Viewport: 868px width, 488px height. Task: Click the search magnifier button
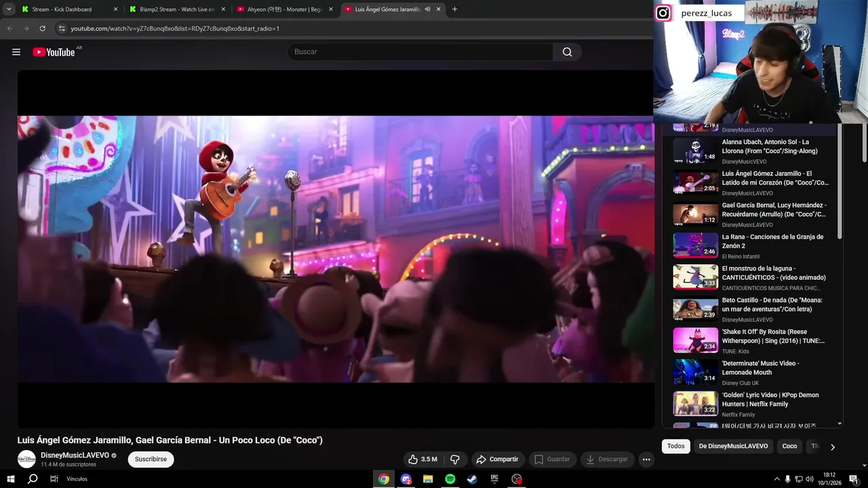pos(567,52)
